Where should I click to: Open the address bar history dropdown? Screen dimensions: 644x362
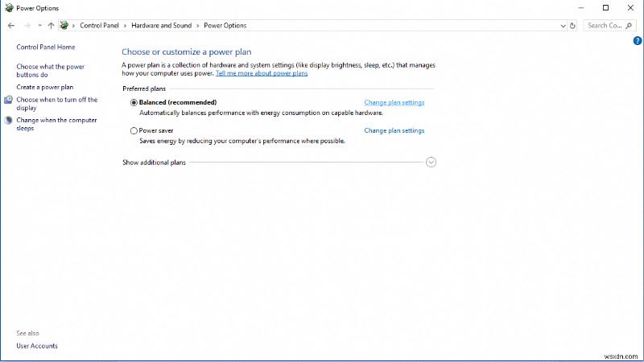coord(563,26)
